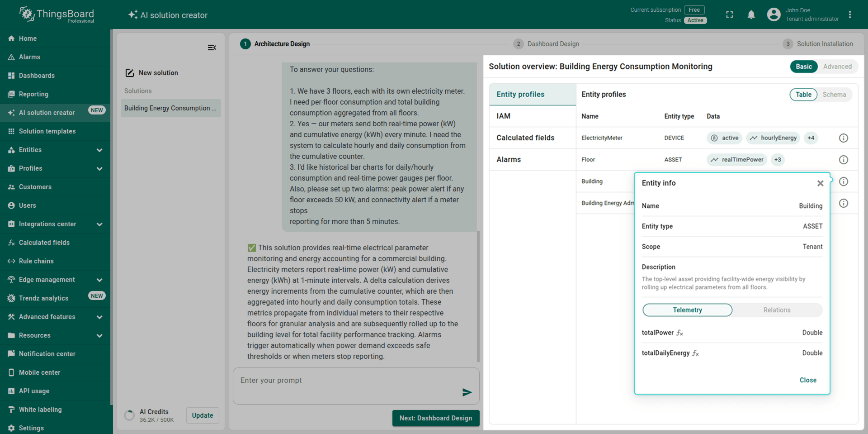Click the chat panel scrollbar
Image resolution: width=868 pixels, height=434 pixels.
coord(478,294)
